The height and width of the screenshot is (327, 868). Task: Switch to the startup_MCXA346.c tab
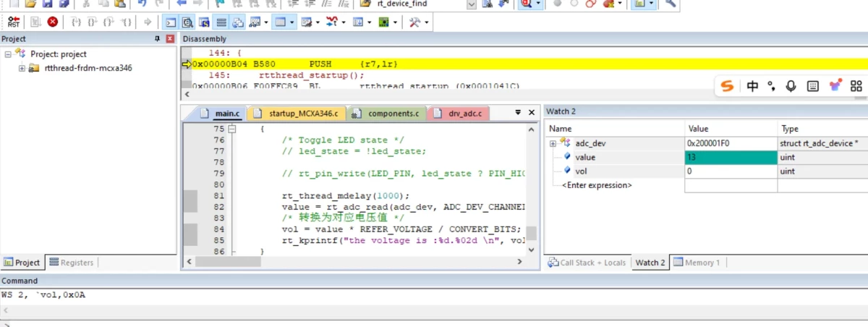(297, 114)
